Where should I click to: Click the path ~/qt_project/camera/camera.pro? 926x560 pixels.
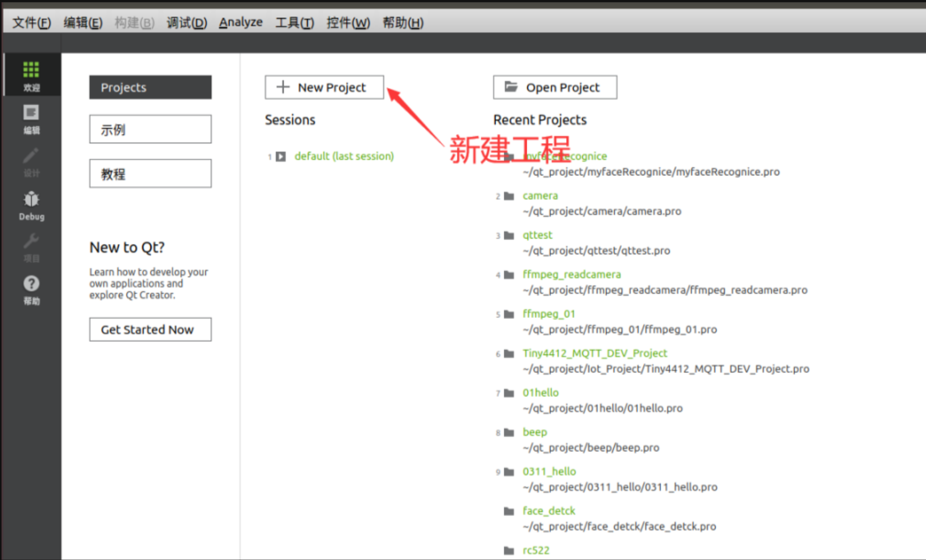pyautogui.click(x=602, y=211)
